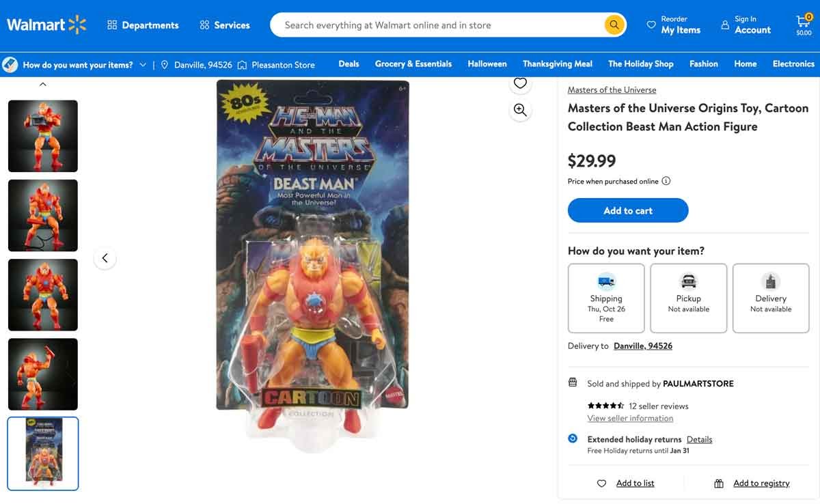The image size is (820, 504).
Task: Click the Services icon
Action: coord(204,25)
